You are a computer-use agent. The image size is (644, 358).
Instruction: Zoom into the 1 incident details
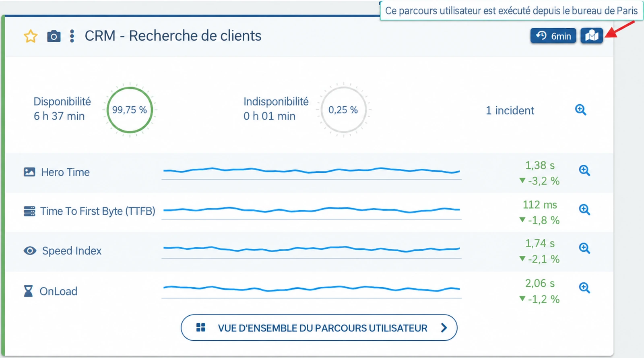click(580, 110)
